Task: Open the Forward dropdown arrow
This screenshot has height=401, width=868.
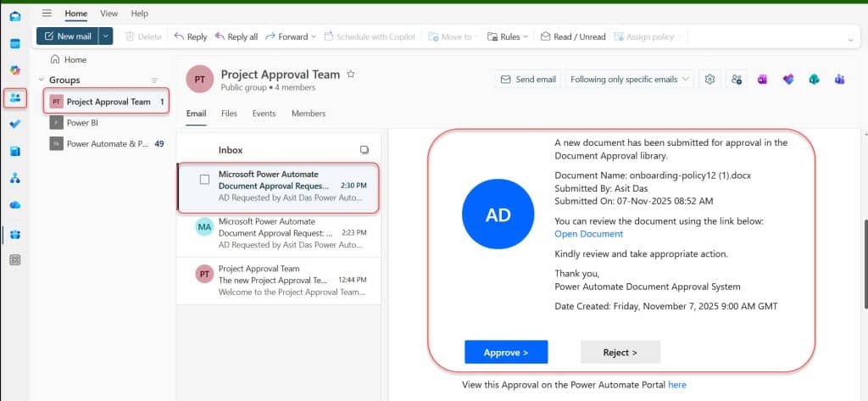Action: [x=314, y=36]
